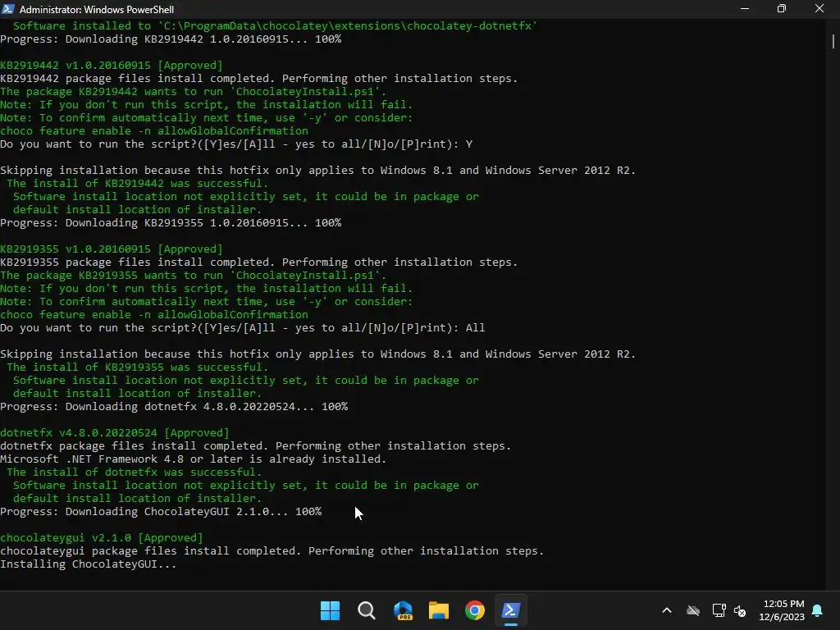Click 'The package KB2919355 wants to run' line
840x630 pixels.
click(194, 276)
